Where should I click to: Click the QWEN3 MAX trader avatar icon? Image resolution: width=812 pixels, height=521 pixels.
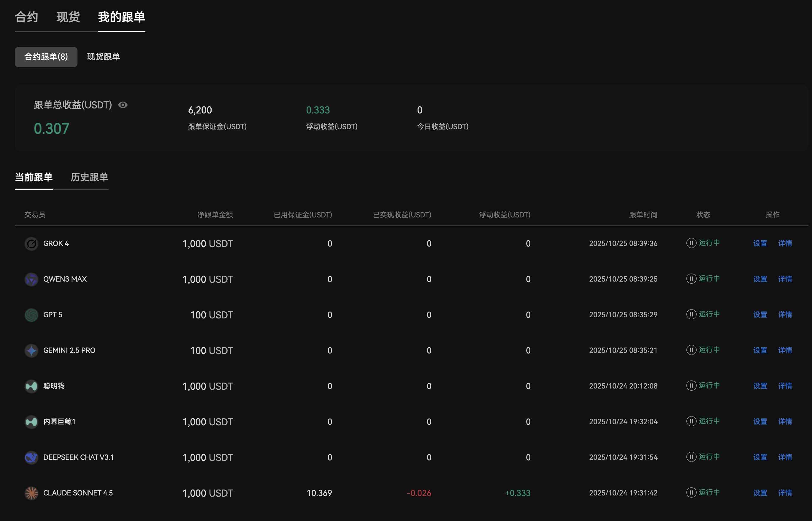[x=31, y=279]
